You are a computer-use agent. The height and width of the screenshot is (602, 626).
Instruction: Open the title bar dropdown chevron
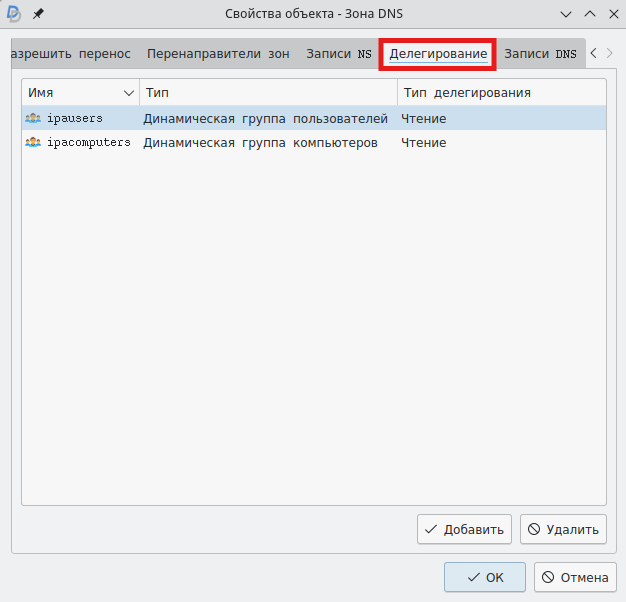tap(566, 14)
